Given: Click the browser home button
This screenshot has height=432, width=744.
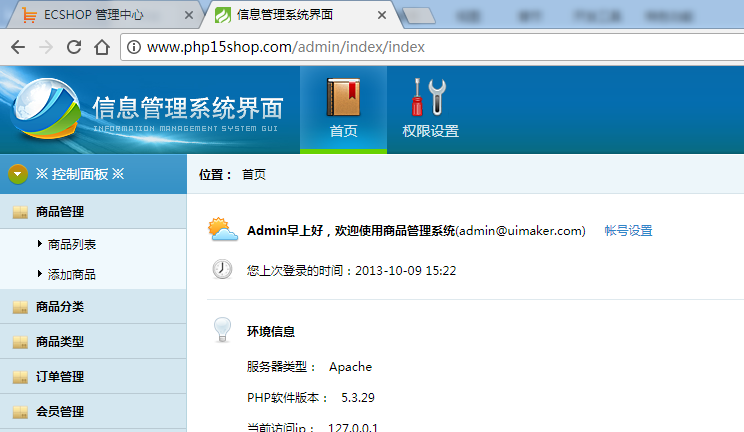Looking at the screenshot, I should point(101,47).
